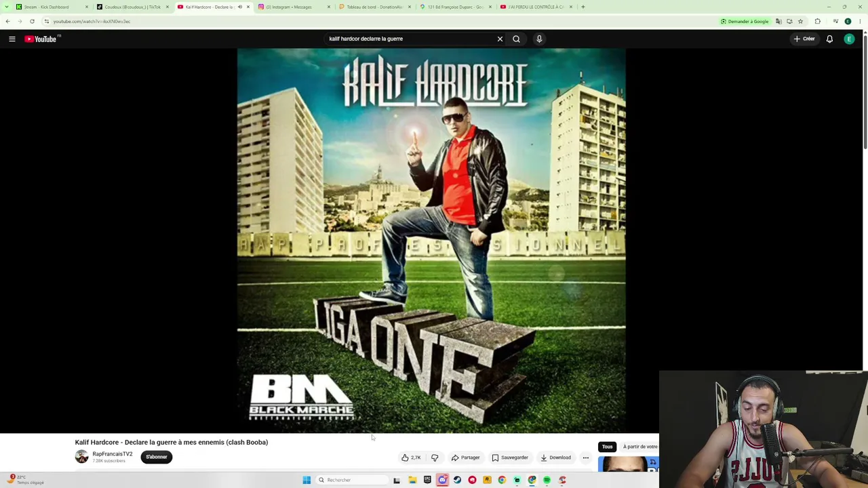868x488 pixels.
Task: Switch to the Instagram Messages tab
Action: pos(294,7)
